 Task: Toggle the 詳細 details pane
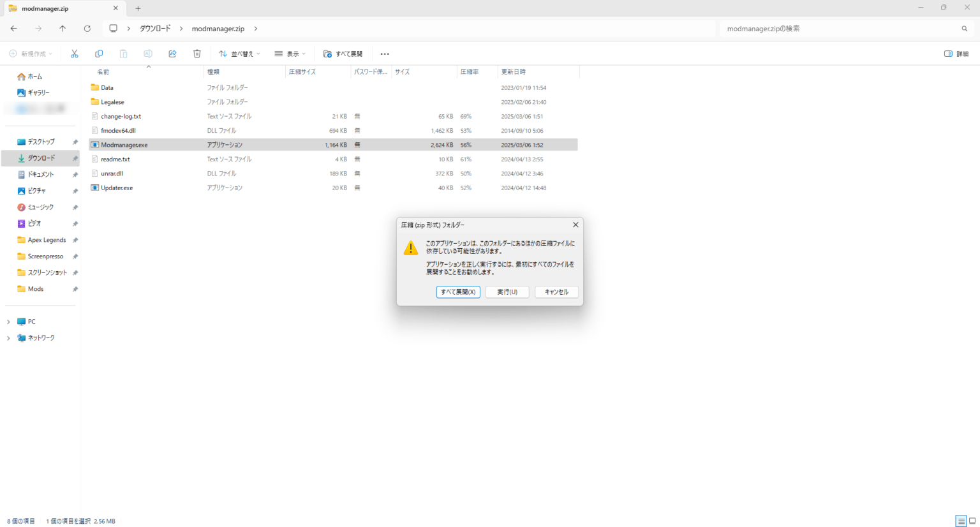tap(956, 54)
